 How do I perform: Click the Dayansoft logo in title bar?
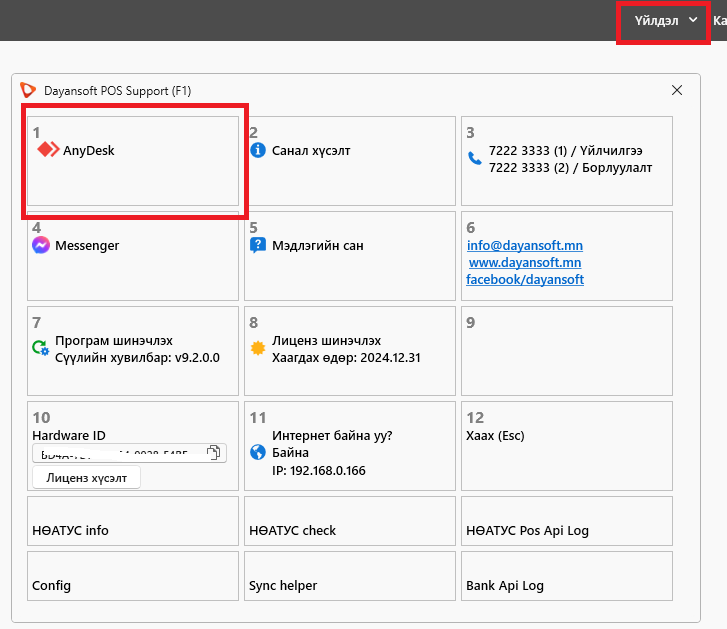pos(28,90)
